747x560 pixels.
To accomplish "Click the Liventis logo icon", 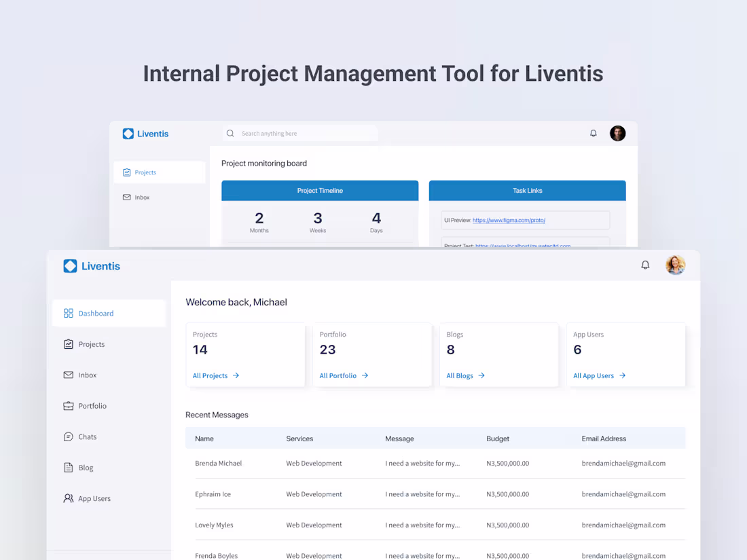I will (71, 266).
